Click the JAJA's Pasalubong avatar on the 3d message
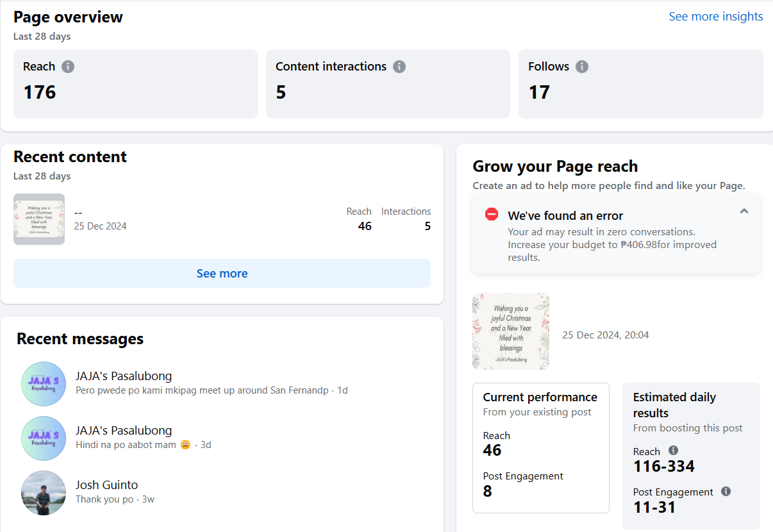The height and width of the screenshot is (532, 773). pyautogui.click(x=44, y=438)
